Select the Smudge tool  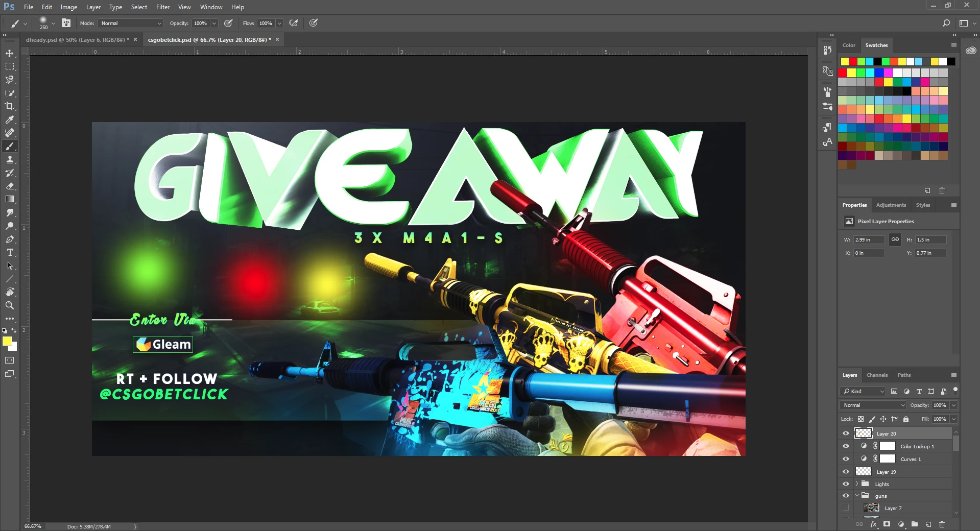(10, 213)
